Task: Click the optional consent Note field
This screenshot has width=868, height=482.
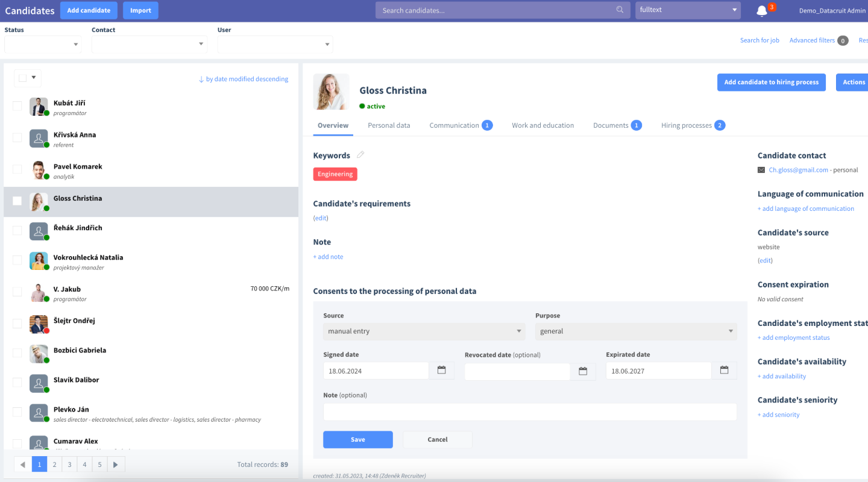Action: point(530,412)
